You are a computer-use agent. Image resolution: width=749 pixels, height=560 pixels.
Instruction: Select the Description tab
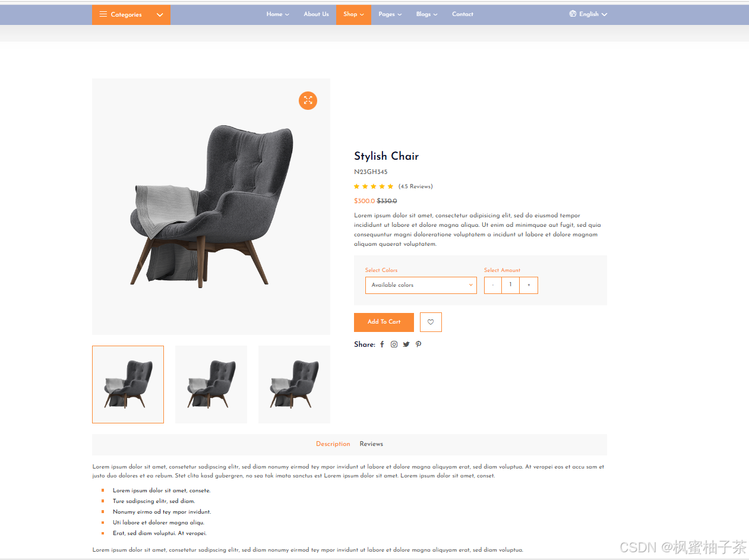click(x=333, y=444)
